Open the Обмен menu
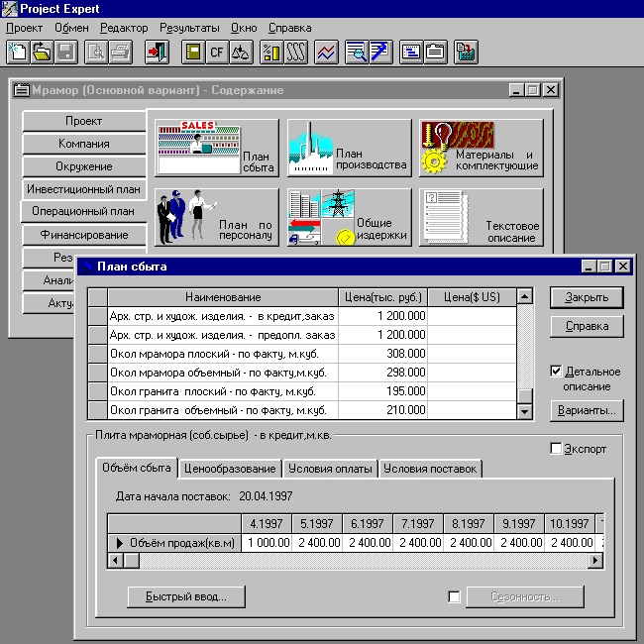The height and width of the screenshot is (644, 644). tap(72, 28)
